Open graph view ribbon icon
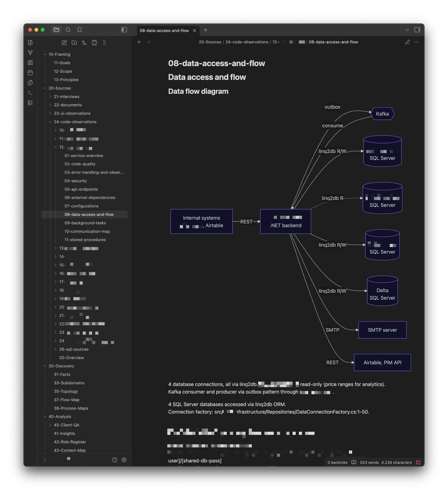The width and height of the screenshot is (448, 490). pyautogui.click(x=30, y=52)
